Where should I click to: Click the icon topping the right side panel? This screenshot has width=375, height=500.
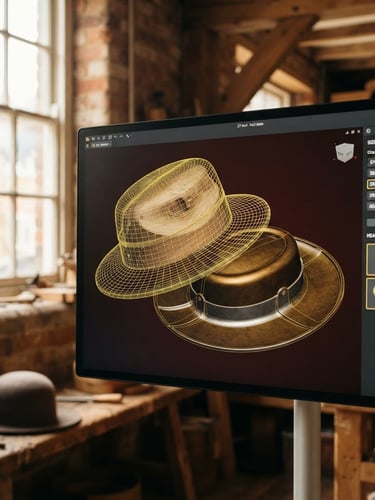click(368, 131)
